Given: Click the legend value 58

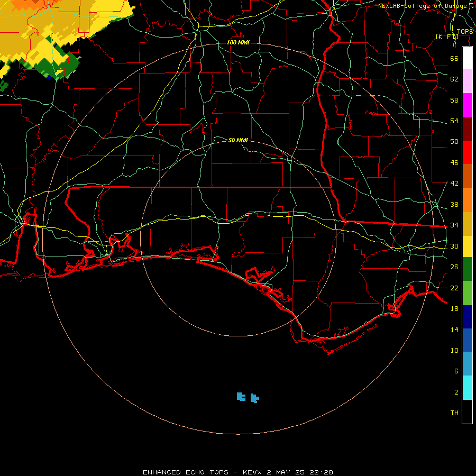Looking at the screenshot, I should (x=454, y=100).
